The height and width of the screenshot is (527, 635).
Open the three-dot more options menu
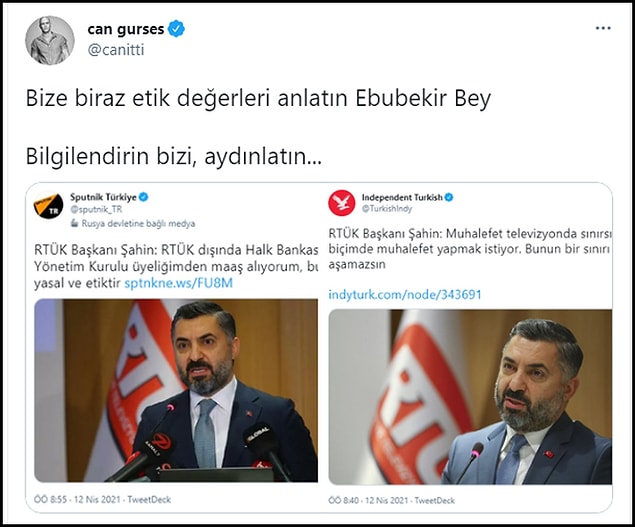[x=603, y=28]
